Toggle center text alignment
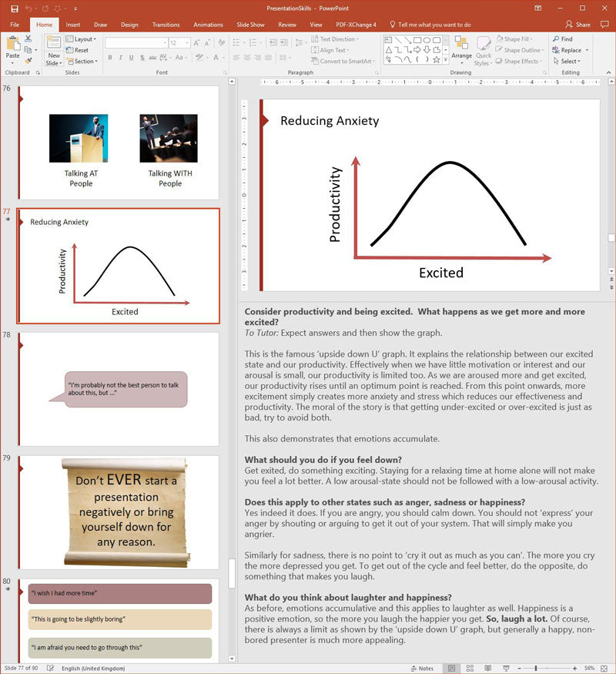The height and width of the screenshot is (674, 616). (x=247, y=57)
